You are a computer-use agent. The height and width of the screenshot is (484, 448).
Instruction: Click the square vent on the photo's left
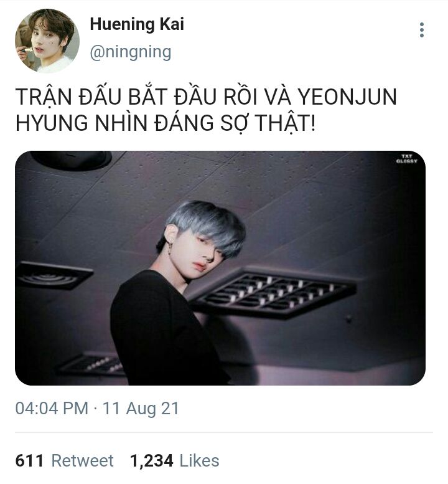(52, 276)
